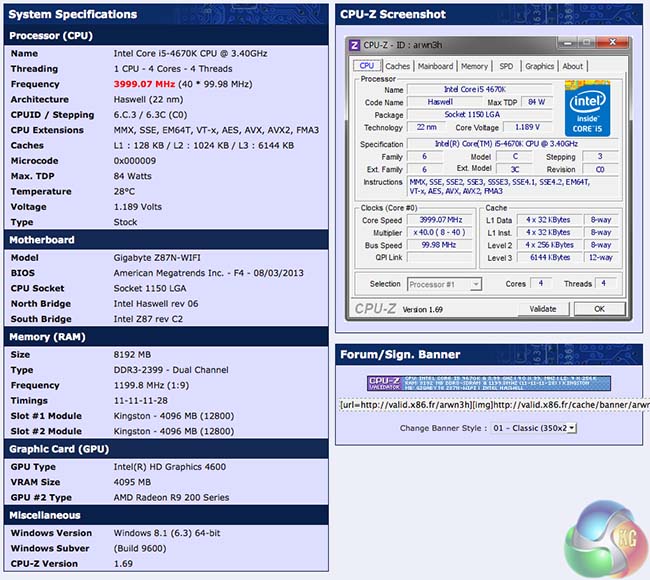
Task: Open the Change Banner Style dropdown
Action: click(534, 427)
